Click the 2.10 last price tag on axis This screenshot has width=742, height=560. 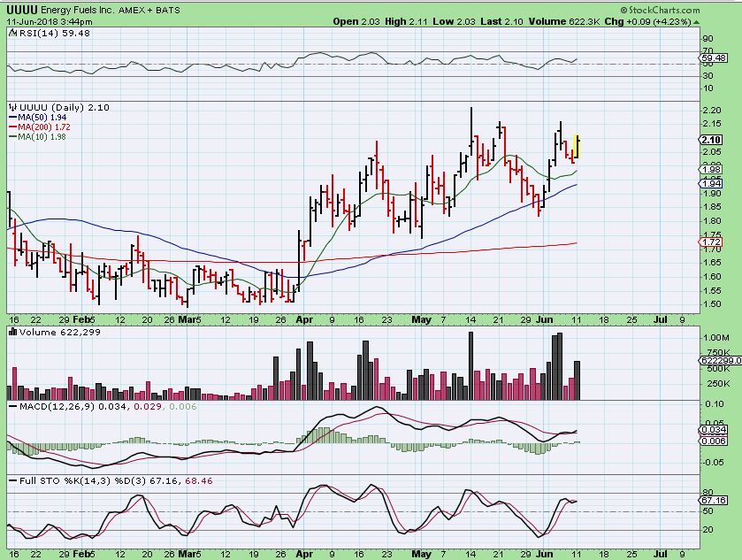click(x=711, y=140)
